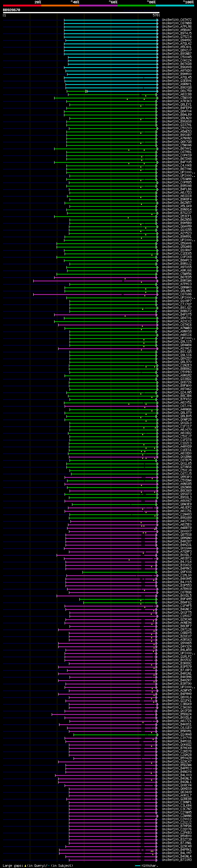Select hit label UniRef100_B4FGT5
Screen dimensions: 197x868
[x=177, y=315]
